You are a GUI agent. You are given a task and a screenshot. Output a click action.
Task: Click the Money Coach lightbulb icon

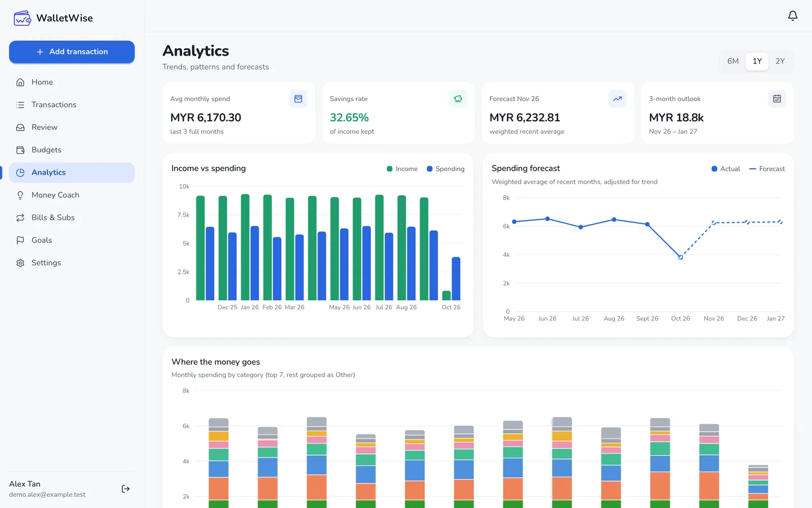coord(20,195)
